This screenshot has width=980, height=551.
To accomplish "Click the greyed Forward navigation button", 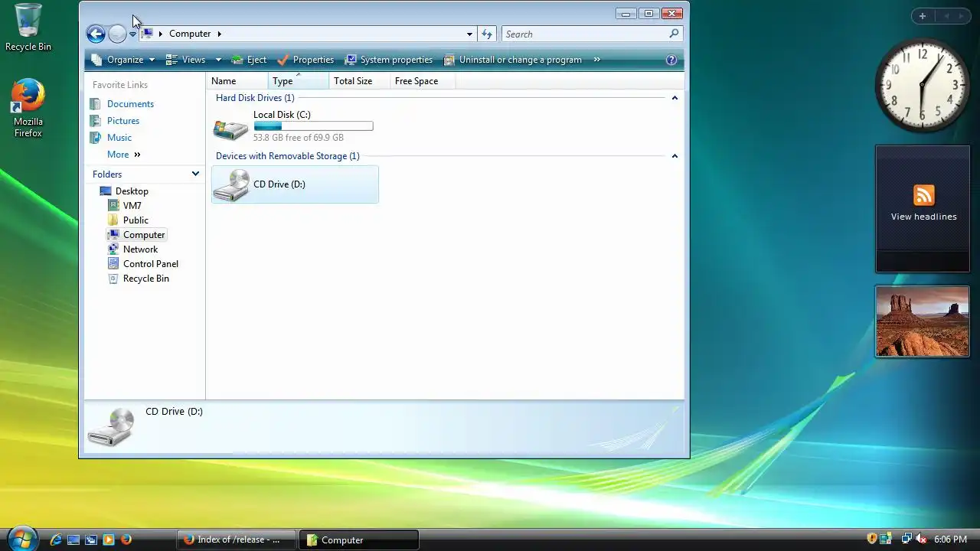I will pos(117,34).
